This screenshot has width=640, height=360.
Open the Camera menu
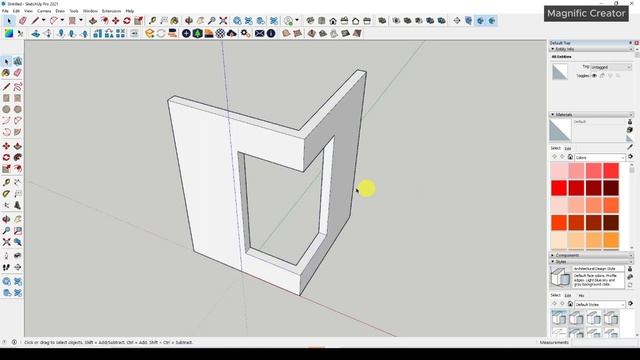click(44, 11)
